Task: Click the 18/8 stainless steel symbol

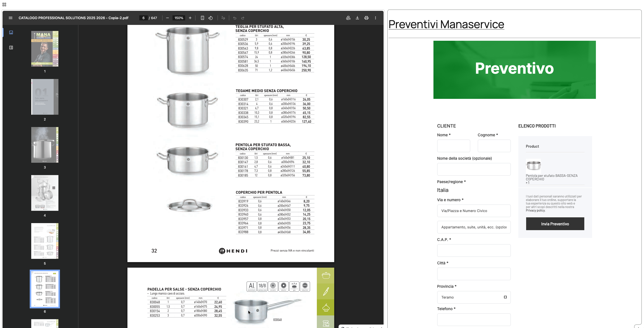Action: tap(262, 286)
